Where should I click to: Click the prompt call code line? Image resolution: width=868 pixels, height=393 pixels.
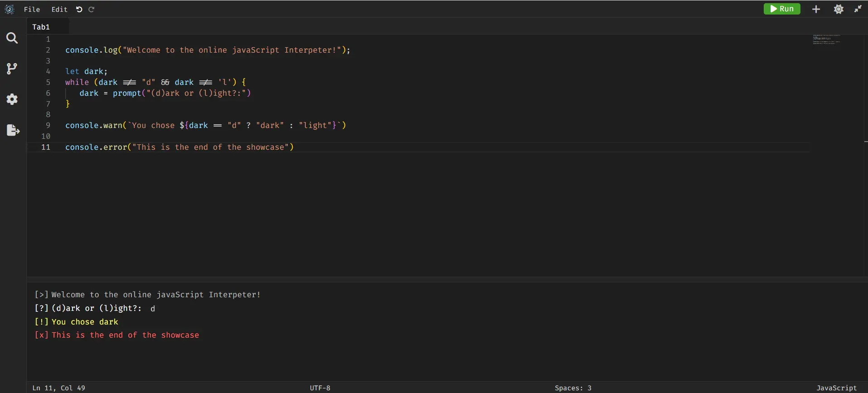[165, 93]
